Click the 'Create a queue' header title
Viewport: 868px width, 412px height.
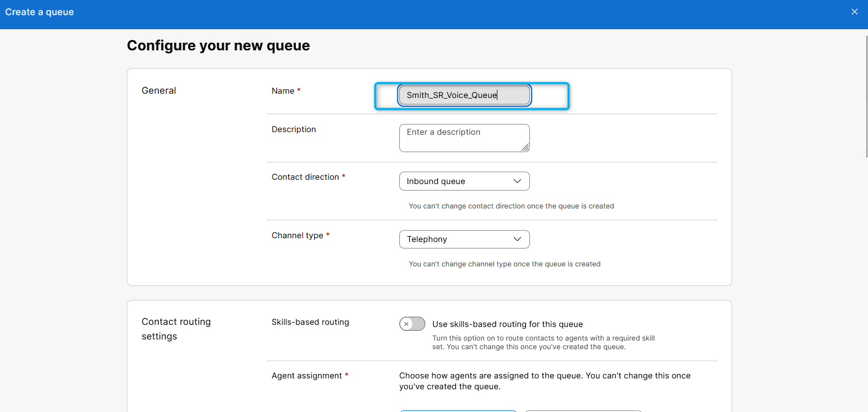(x=40, y=12)
